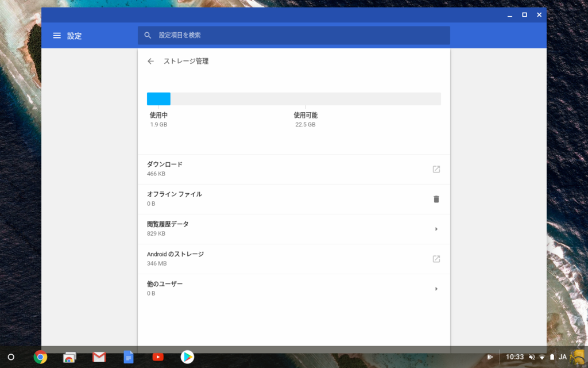Expand the 閲覧履歴データ entry
Screen dimensions: 588x368
436,229
